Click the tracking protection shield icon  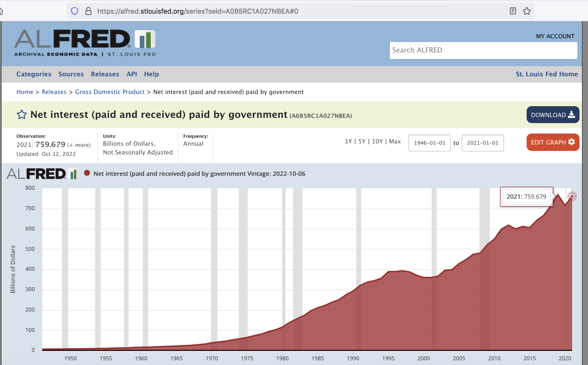click(x=75, y=11)
